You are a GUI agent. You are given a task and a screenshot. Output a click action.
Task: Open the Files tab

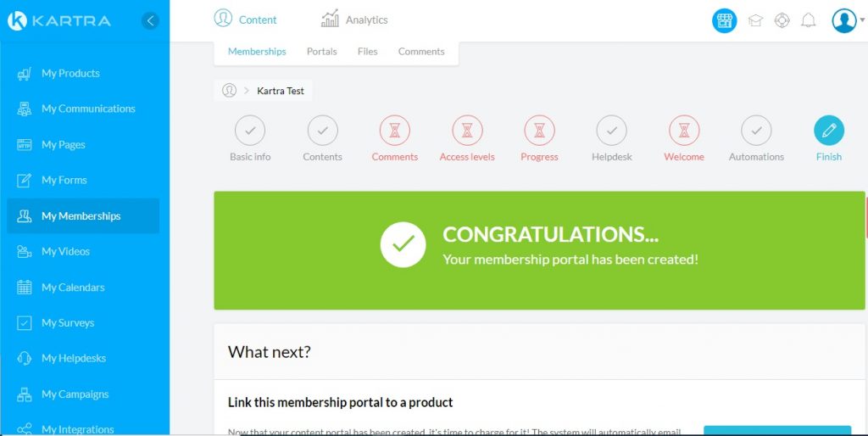367,52
